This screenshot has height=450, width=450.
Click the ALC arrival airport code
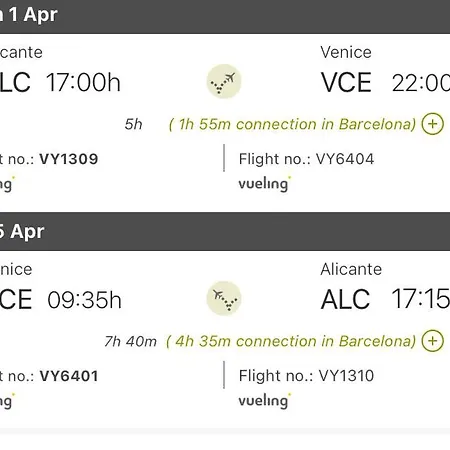click(x=345, y=299)
